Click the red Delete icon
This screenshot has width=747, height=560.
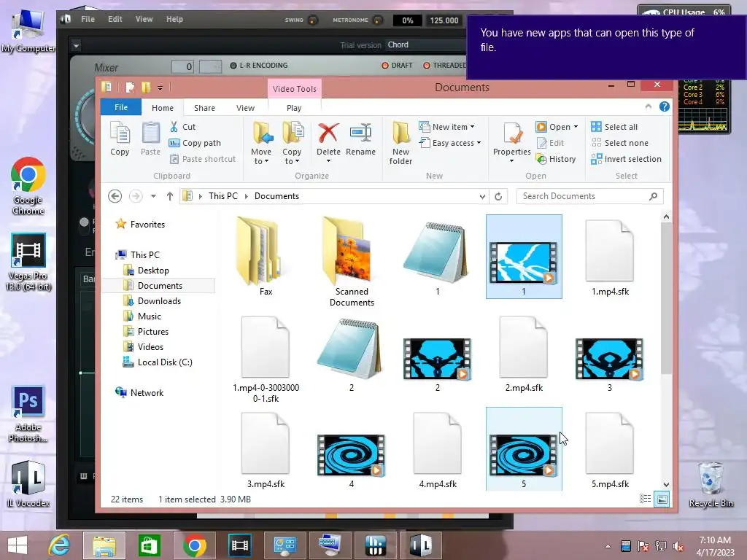pos(328,133)
